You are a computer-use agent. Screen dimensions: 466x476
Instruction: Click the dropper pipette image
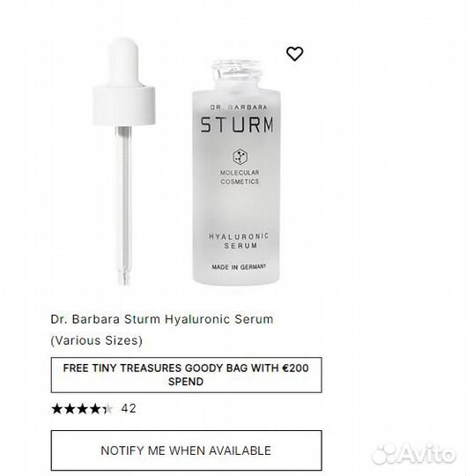point(124,161)
